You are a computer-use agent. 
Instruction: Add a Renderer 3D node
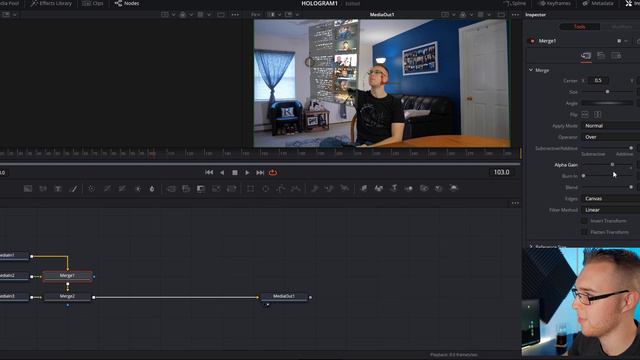click(x=453, y=189)
